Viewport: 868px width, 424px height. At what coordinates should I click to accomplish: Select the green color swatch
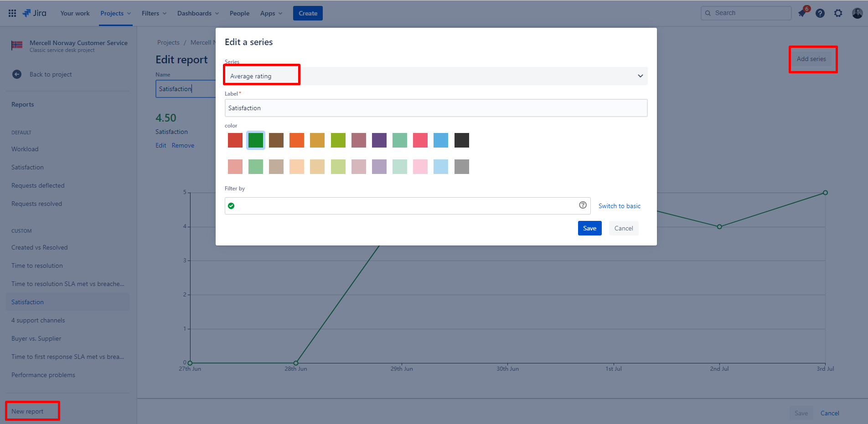(x=255, y=140)
